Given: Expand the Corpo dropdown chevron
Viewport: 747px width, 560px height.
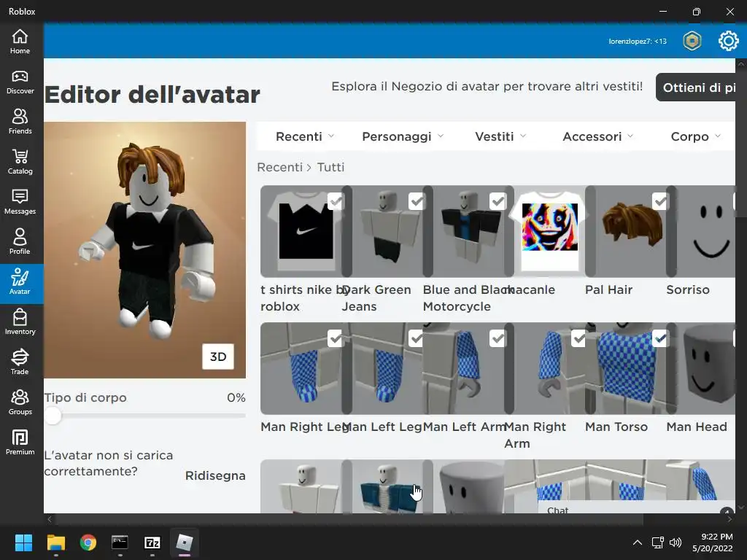Looking at the screenshot, I should point(718,136).
